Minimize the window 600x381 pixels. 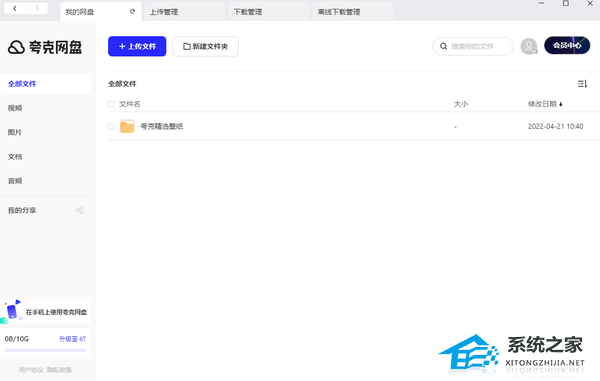(541, 3)
